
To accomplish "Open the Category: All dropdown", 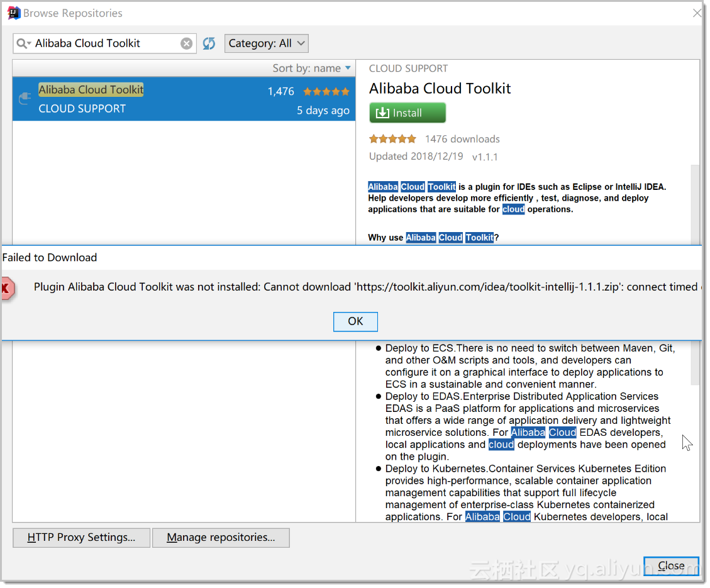I will (x=266, y=43).
